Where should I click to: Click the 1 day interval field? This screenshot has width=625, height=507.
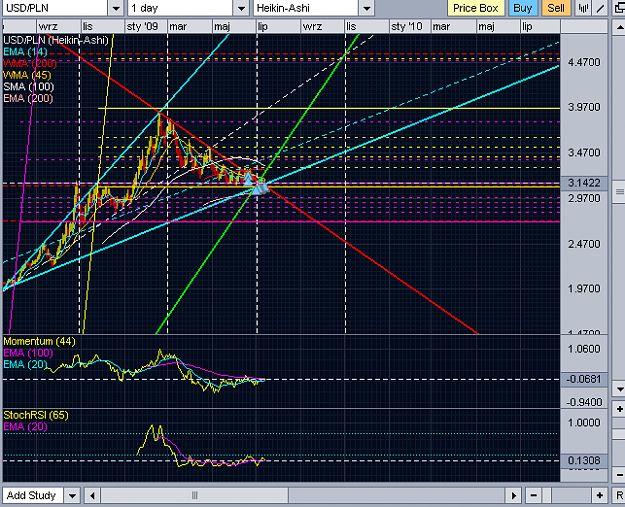pos(180,8)
